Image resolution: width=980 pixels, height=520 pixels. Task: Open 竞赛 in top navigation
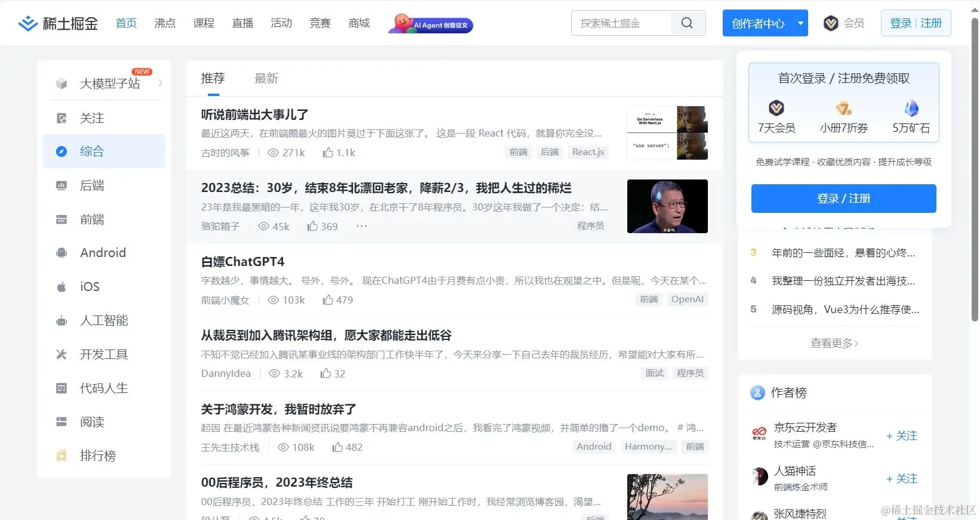(x=320, y=23)
